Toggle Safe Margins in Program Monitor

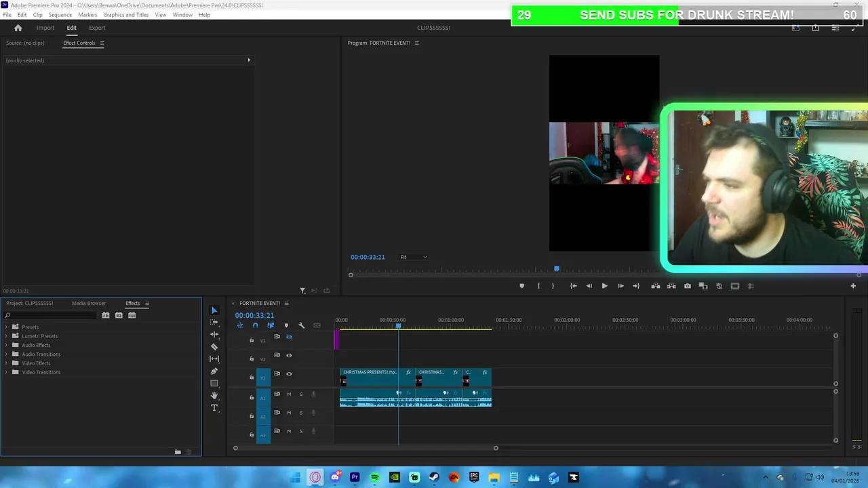click(x=735, y=286)
